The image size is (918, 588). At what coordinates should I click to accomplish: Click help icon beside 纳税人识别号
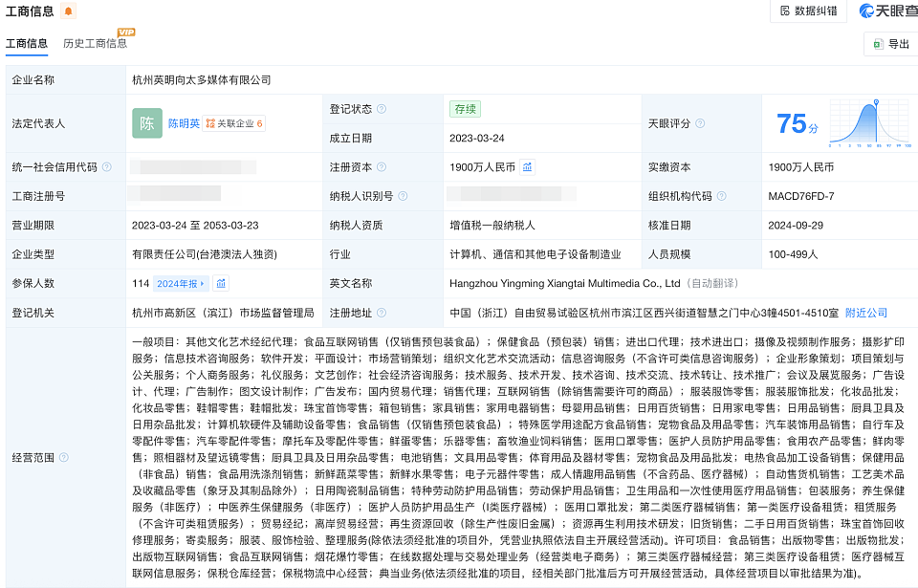[x=403, y=196]
